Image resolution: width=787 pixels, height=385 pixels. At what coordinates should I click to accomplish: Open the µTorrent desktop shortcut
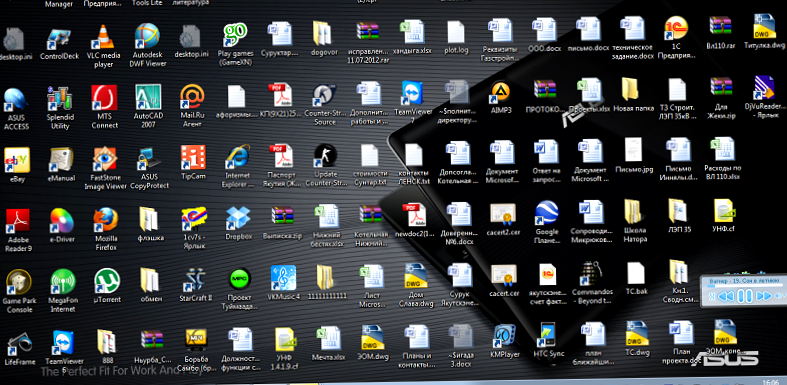pos(107,286)
